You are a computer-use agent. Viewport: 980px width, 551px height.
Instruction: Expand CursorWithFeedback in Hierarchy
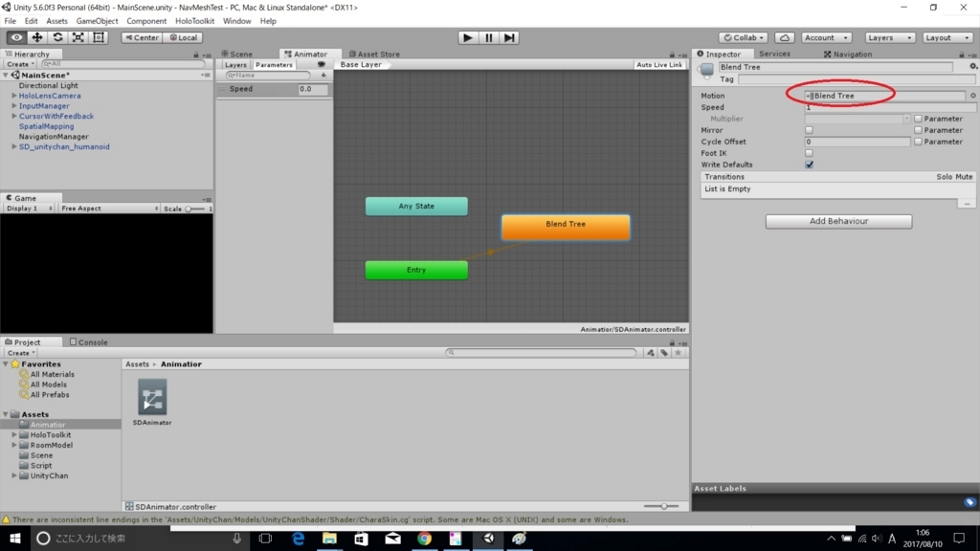click(13, 116)
